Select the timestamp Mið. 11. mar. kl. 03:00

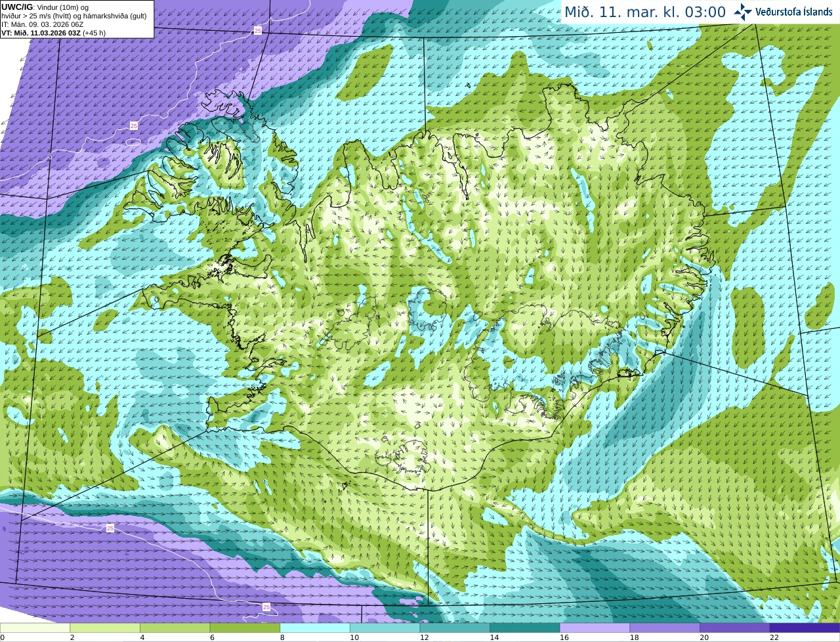pos(645,12)
